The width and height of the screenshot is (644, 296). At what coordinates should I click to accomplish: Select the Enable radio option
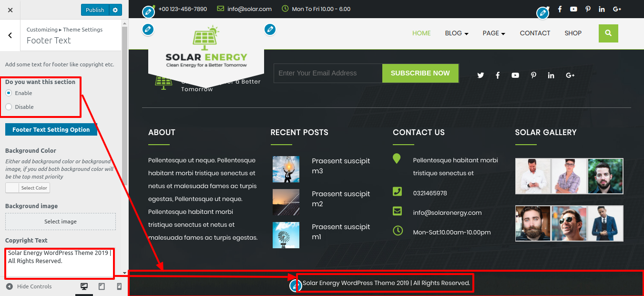(9, 93)
